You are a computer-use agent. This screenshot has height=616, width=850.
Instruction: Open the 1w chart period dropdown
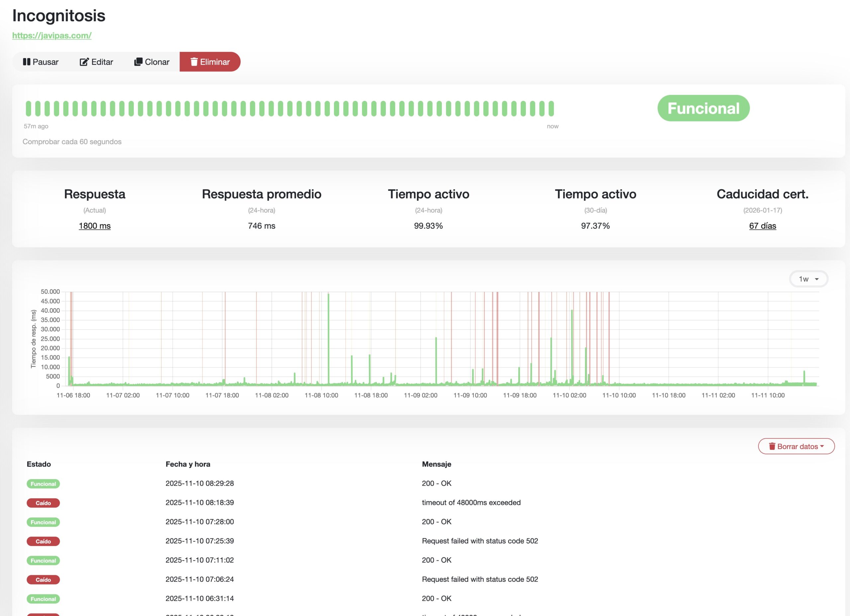(808, 279)
